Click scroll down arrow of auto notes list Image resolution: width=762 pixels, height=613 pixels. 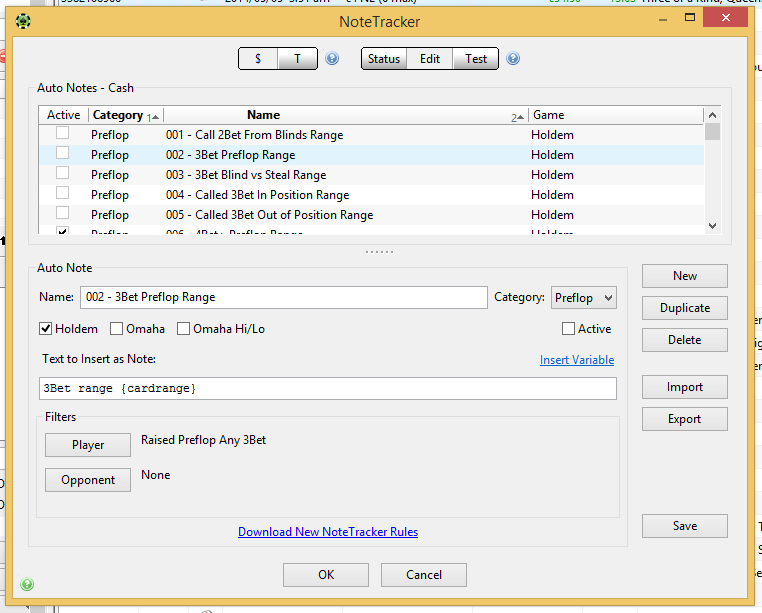[x=712, y=226]
